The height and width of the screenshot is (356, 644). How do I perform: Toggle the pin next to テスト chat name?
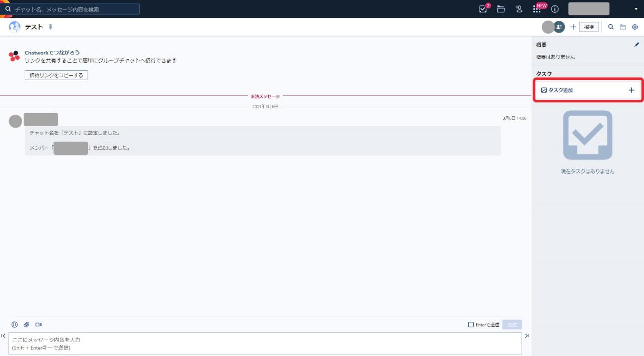point(50,27)
